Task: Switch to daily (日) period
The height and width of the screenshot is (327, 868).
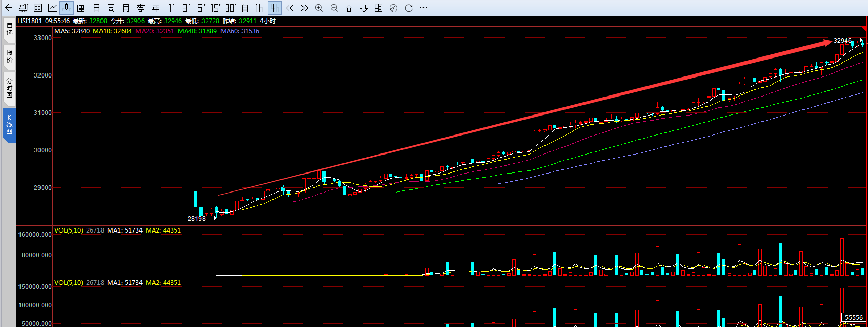Action: 96,8
